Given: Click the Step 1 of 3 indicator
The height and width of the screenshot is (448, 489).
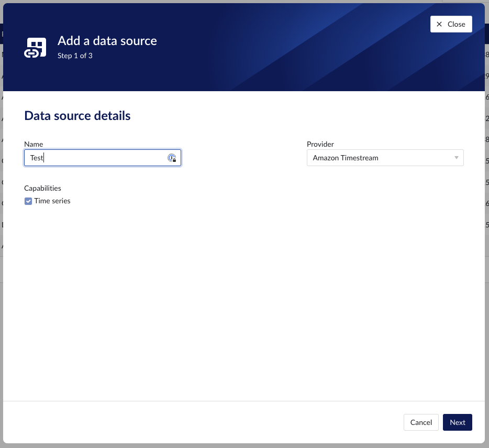Looking at the screenshot, I should [75, 56].
